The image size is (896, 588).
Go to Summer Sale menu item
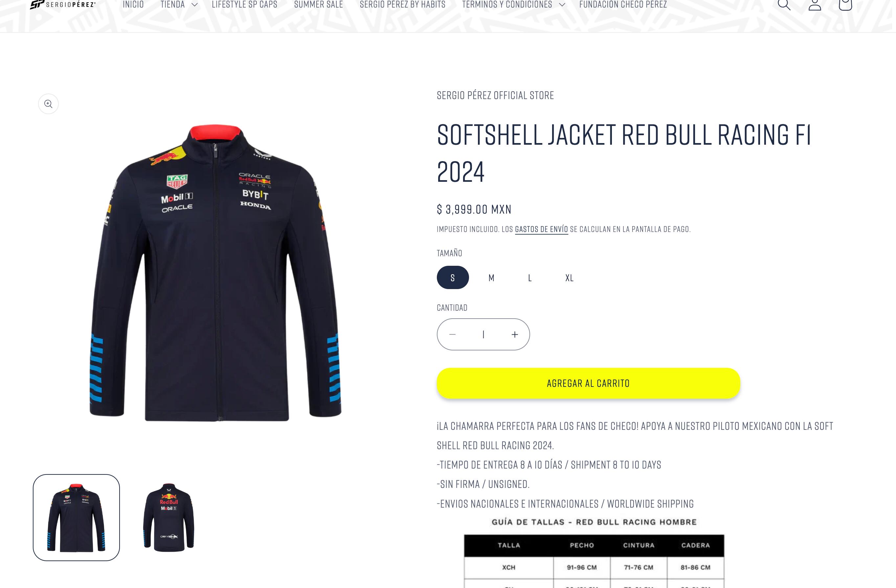tap(319, 5)
